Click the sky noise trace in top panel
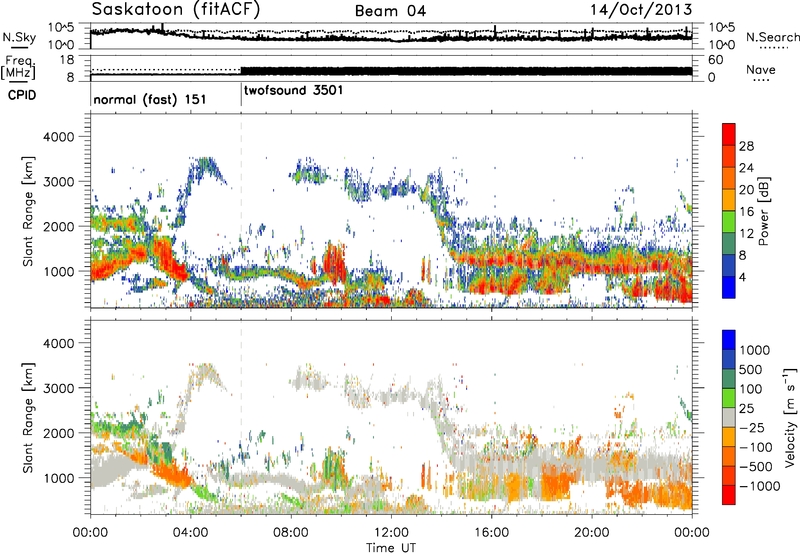This screenshot has width=800, height=554. pos(391,38)
